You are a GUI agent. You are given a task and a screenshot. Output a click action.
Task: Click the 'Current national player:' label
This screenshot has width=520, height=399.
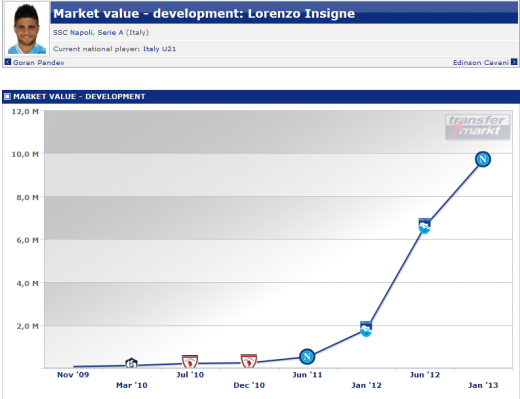[97, 49]
